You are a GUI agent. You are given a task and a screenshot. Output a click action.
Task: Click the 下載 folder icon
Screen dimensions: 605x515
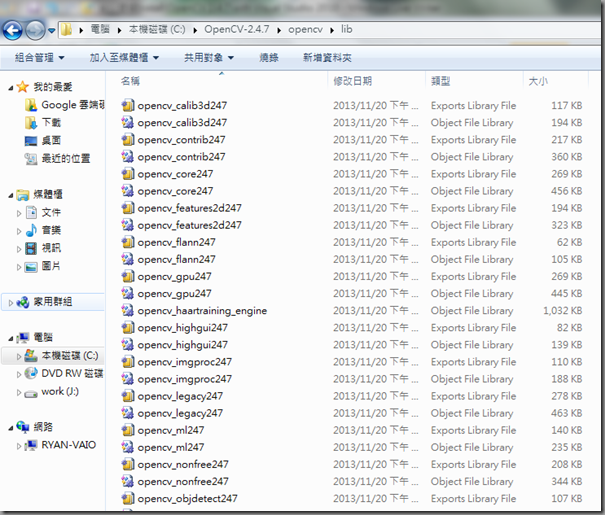coord(31,123)
